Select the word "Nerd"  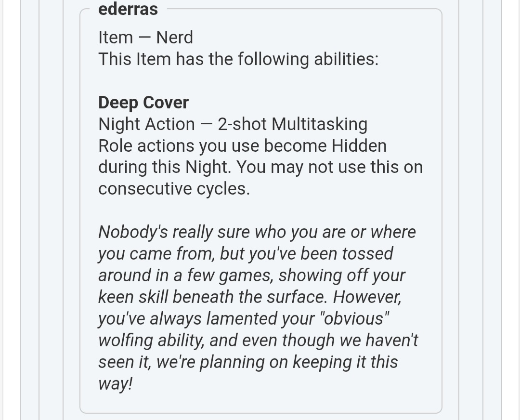(x=174, y=38)
